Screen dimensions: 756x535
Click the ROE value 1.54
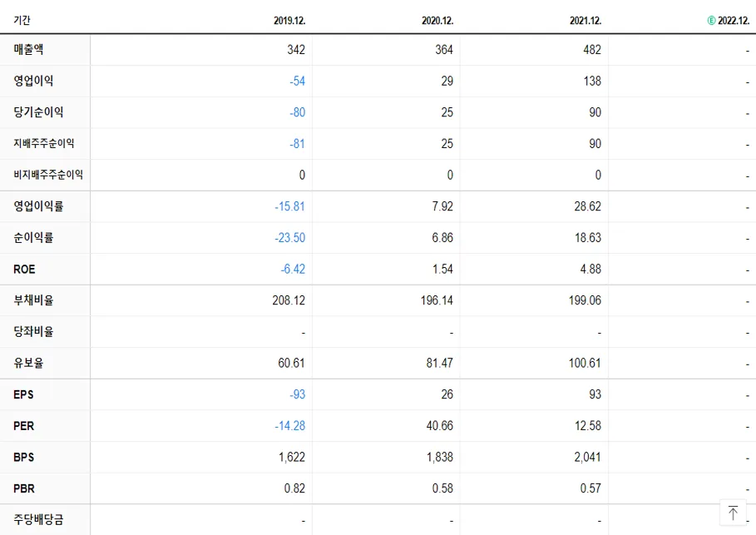[x=442, y=270]
